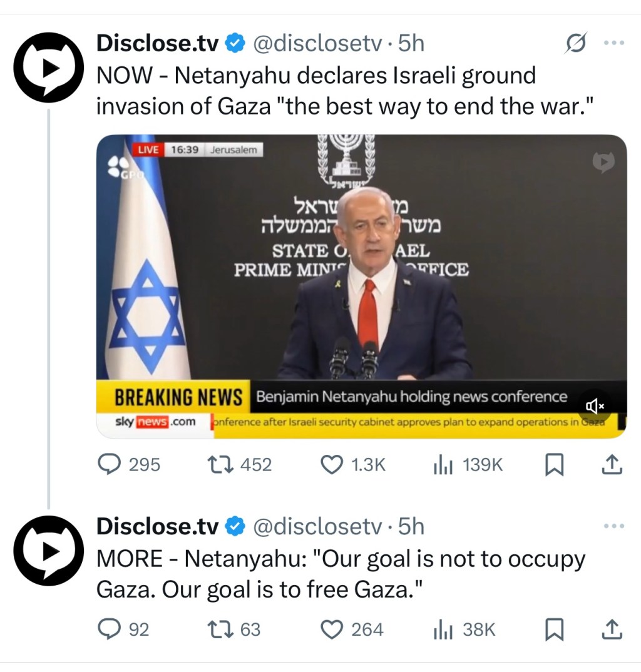
Task: Bookmark the "free Gaza" quote tweet
Action: pyautogui.click(x=554, y=630)
